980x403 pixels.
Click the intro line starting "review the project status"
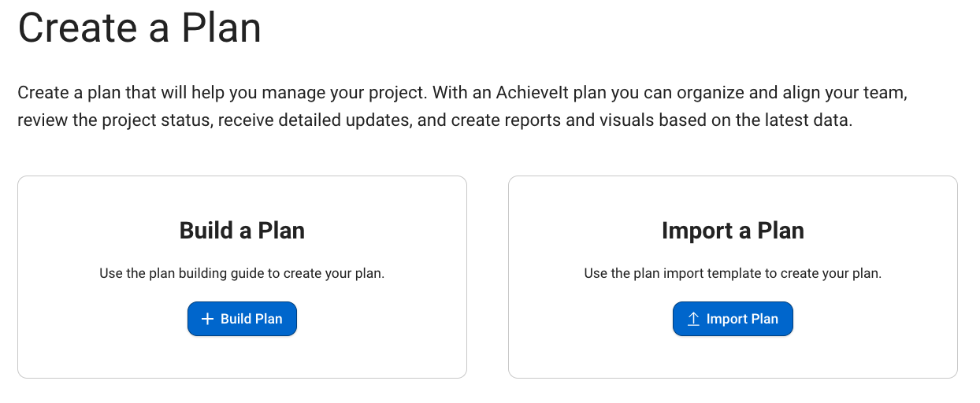[435, 121]
